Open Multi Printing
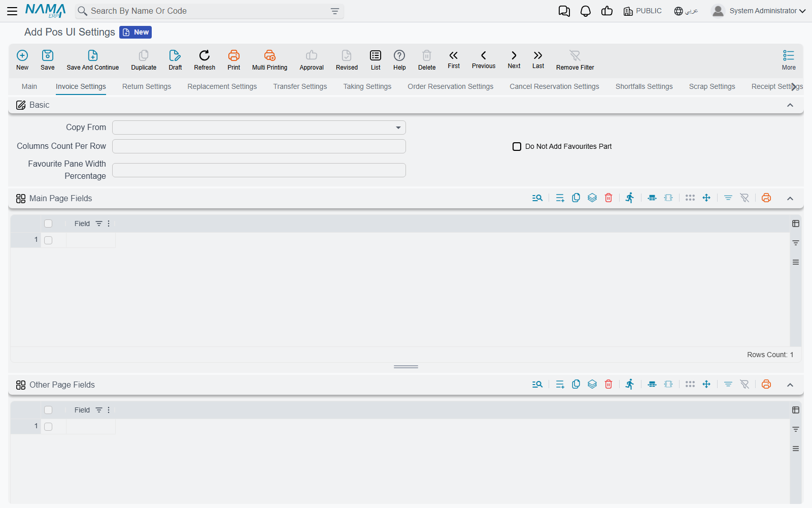 click(x=269, y=60)
